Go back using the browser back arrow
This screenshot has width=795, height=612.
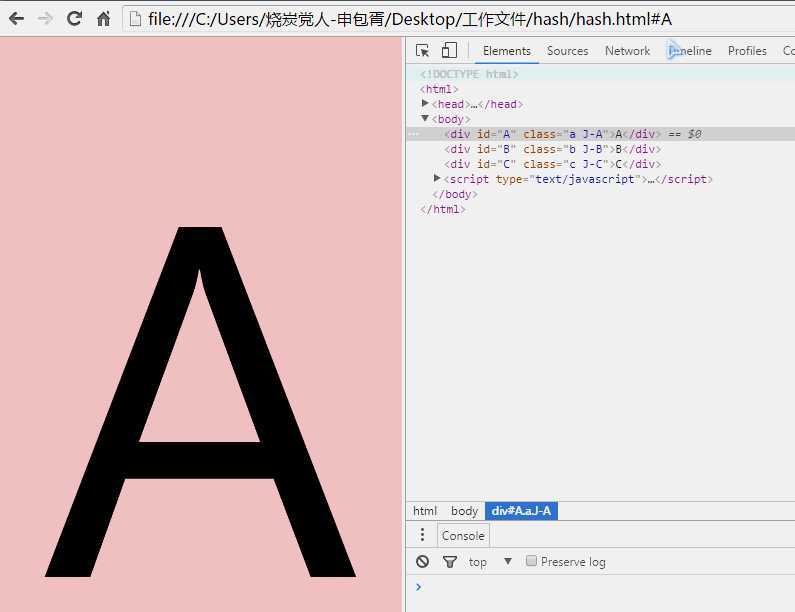(16, 19)
